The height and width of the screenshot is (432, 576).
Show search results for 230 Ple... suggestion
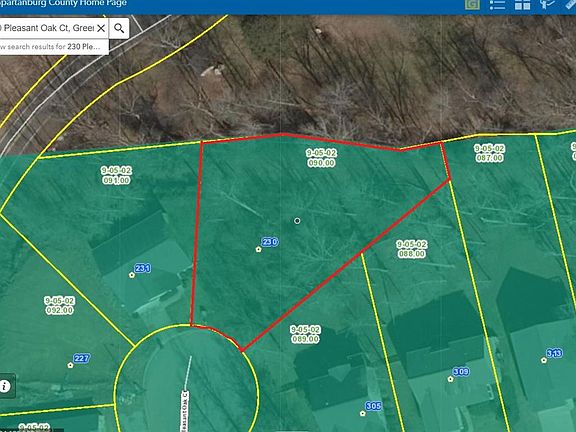[x=52, y=47]
